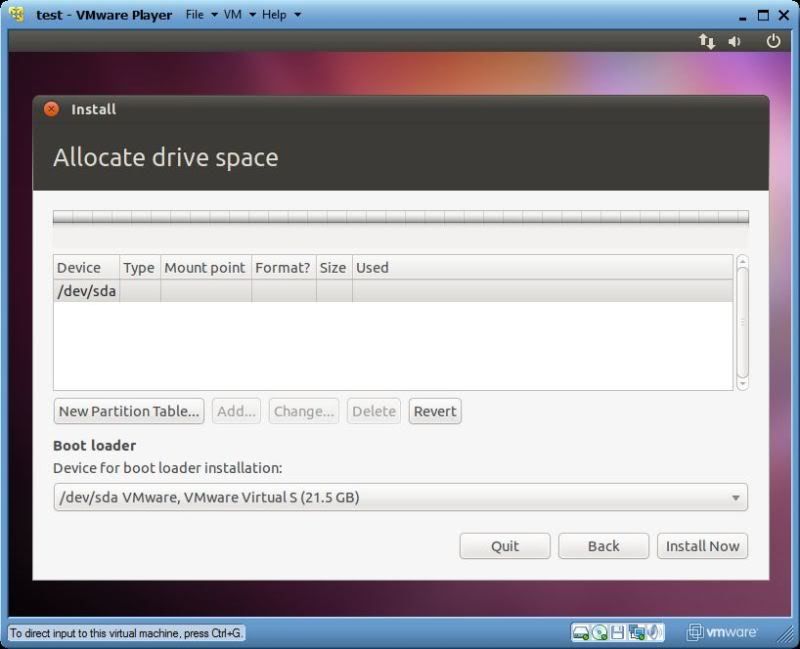This screenshot has width=800, height=649.
Task: Open the File menu
Action: tap(201, 15)
